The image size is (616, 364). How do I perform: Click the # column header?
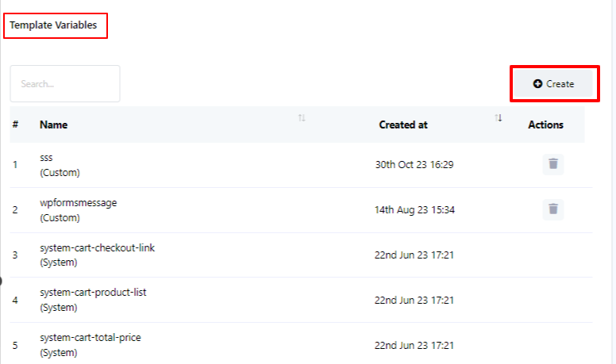[x=16, y=125]
